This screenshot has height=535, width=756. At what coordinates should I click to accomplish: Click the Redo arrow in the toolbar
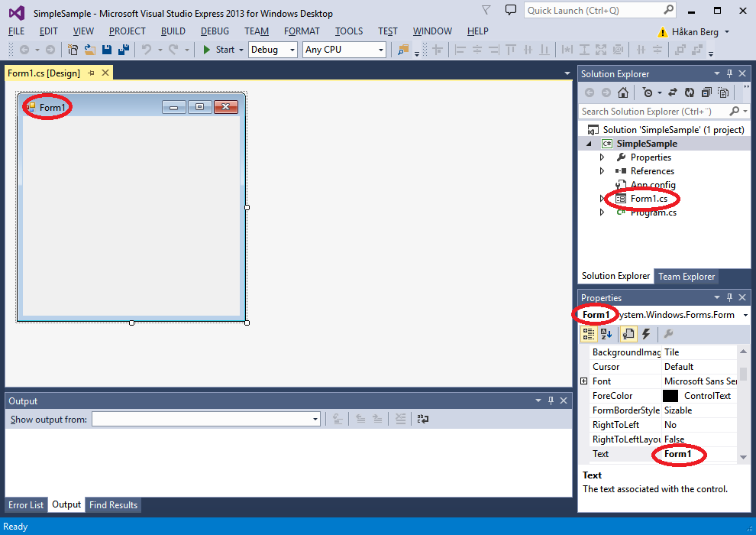pos(173,49)
